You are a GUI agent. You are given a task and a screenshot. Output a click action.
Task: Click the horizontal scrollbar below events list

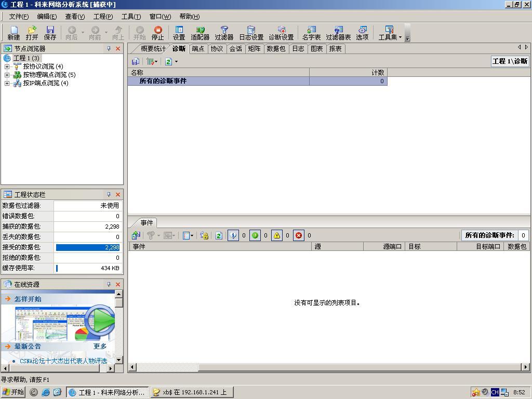click(x=328, y=367)
